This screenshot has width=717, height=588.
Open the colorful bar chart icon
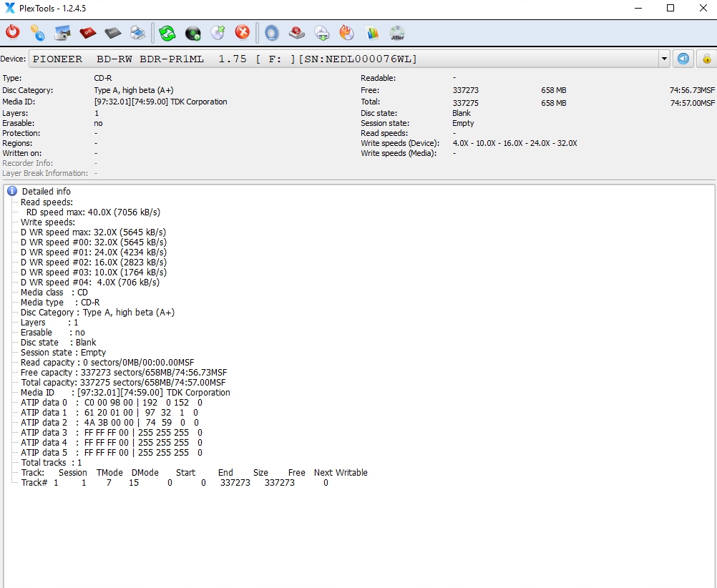(372, 32)
